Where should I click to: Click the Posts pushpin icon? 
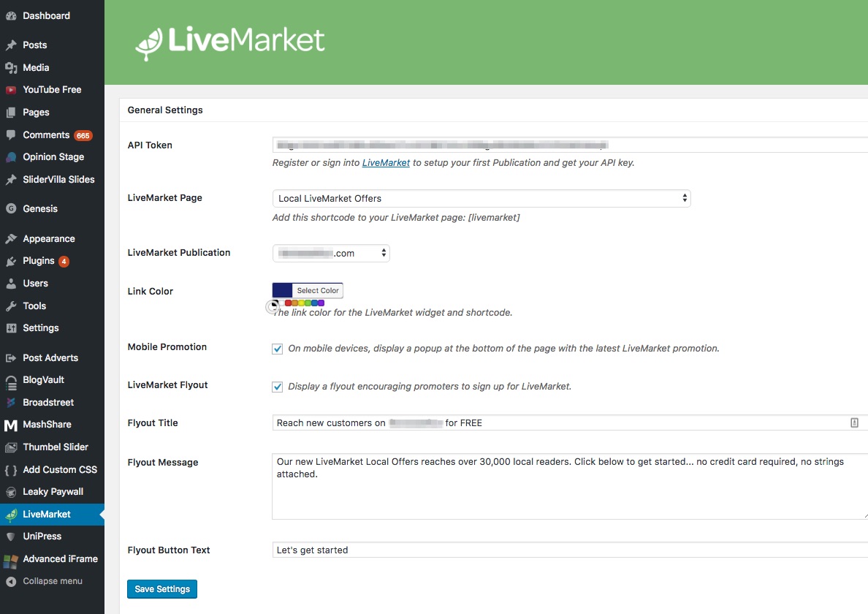[x=10, y=45]
